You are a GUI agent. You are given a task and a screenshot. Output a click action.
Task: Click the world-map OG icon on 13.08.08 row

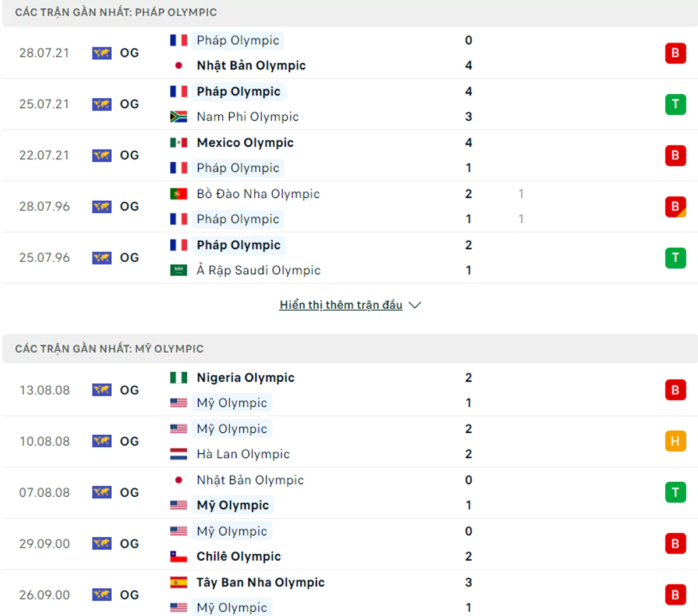tap(102, 390)
